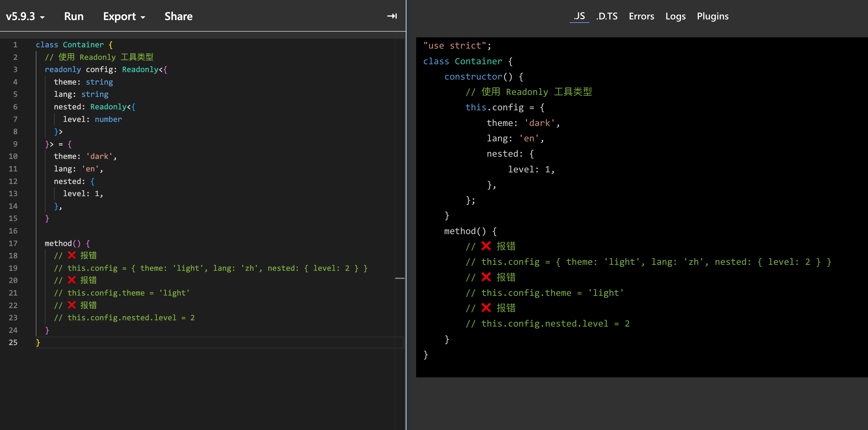Click the Run button
Viewport: 868px width, 430px height.
[x=73, y=17]
